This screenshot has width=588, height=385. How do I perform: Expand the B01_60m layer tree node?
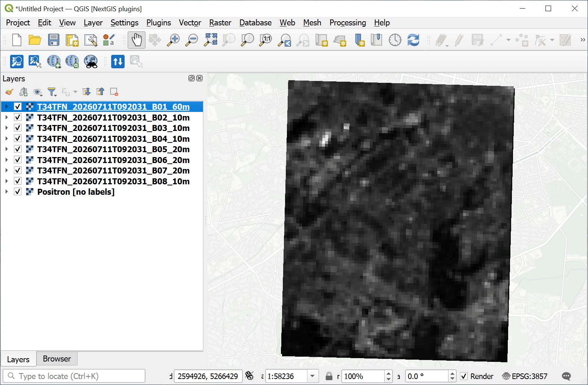click(x=6, y=107)
